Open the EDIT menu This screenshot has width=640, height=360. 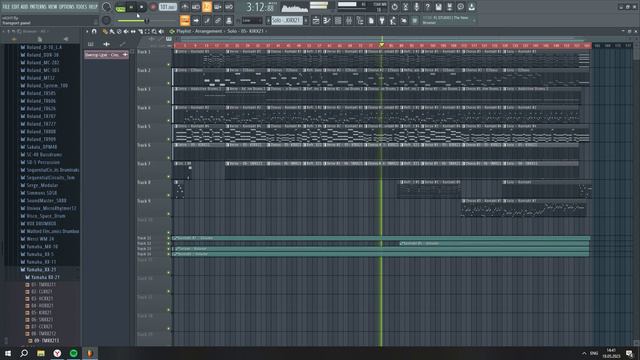click(x=16, y=7)
